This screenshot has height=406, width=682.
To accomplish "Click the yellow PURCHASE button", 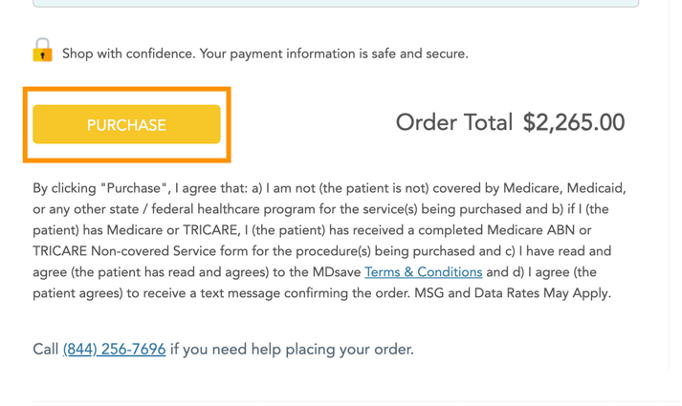I will [x=127, y=124].
